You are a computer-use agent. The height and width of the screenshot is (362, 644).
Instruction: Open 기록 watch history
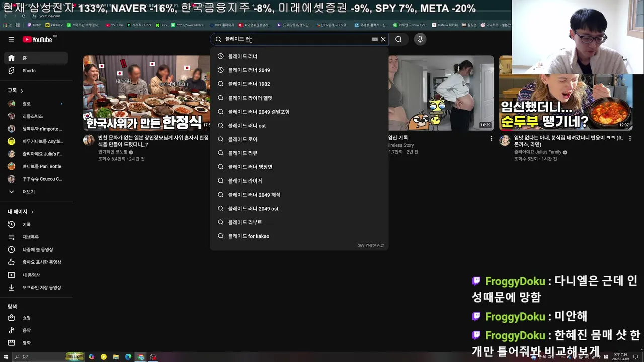[x=35, y=225]
